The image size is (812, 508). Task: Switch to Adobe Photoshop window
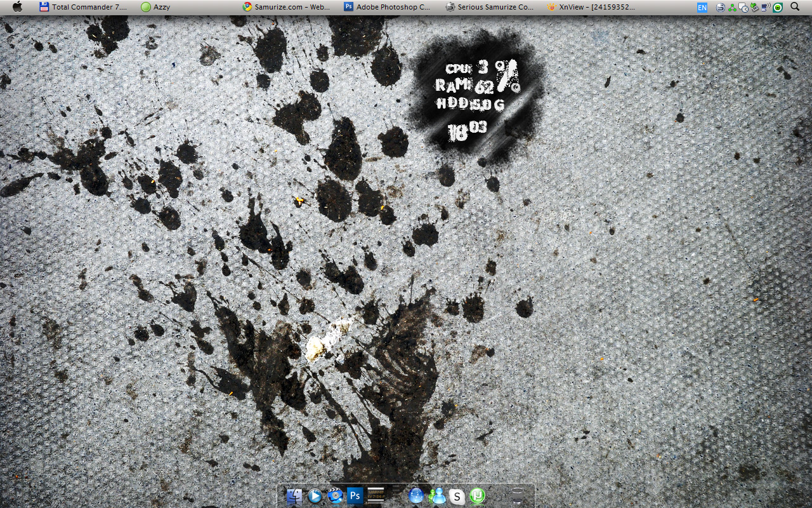pos(387,7)
